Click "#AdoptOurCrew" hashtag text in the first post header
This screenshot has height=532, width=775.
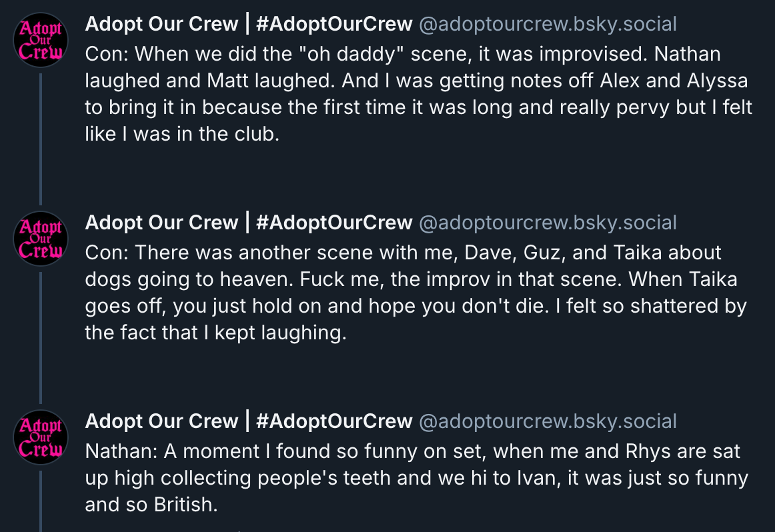[x=334, y=25]
